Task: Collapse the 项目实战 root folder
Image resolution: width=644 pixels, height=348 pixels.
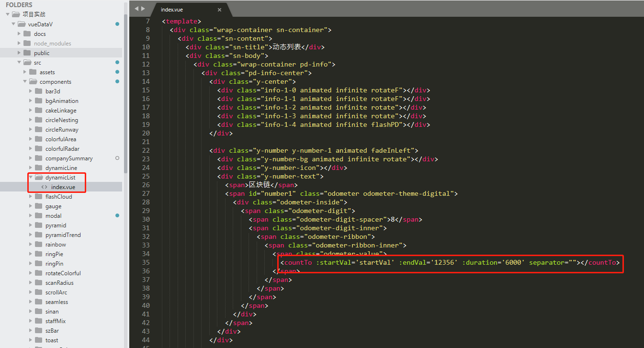Action: [8, 14]
